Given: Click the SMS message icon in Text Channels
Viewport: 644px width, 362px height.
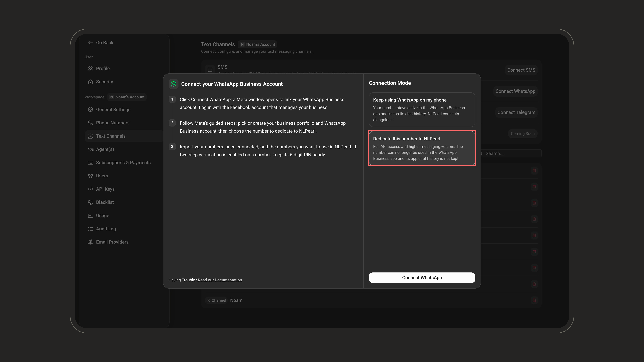Looking at the screenshot, I should coord(210,70).
